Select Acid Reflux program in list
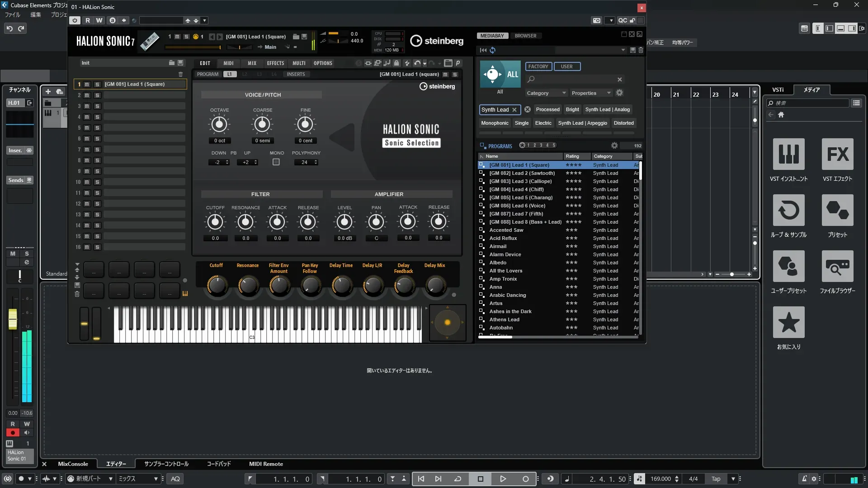The image size is (868, 488). [x=503, y=238]
